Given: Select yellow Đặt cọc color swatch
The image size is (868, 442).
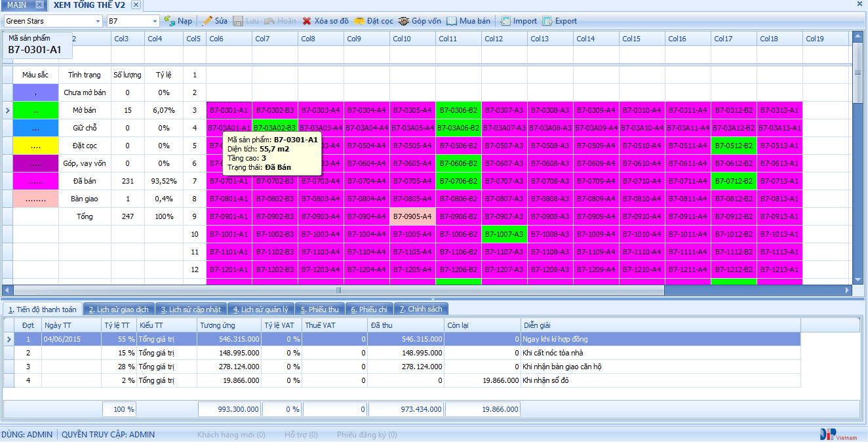Looking at the screenshot, I should click(x=35, y=146).
